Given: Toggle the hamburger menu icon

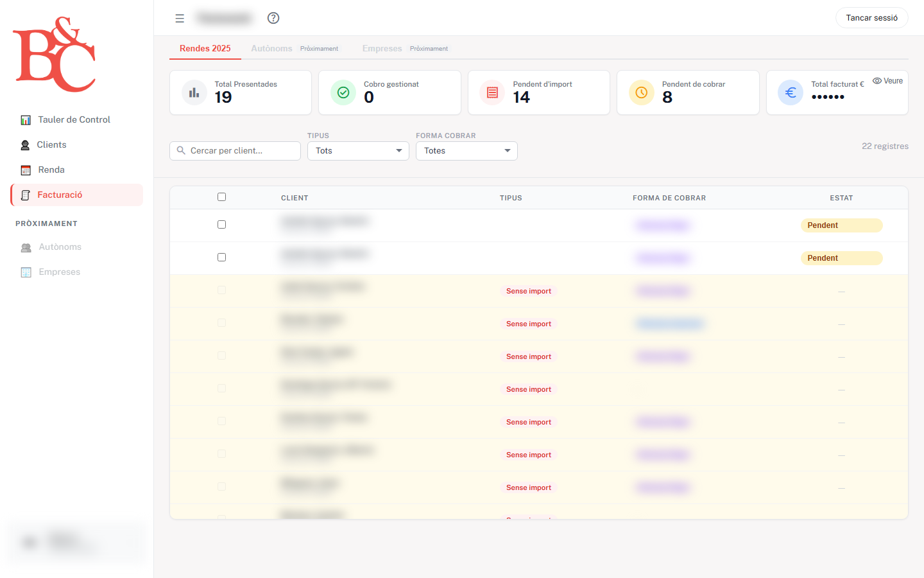Looking at the screenshot, I should (180, 18).
